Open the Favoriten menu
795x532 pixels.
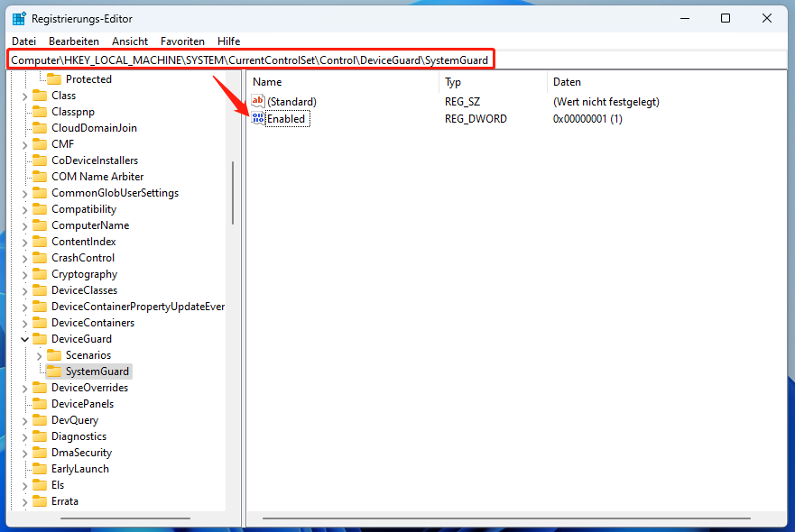click(x=182, y=41)
